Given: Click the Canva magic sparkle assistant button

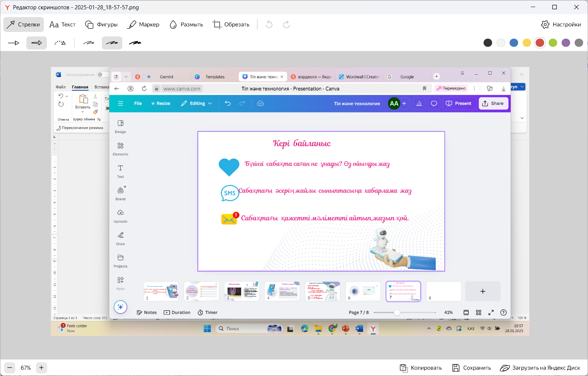Looking at the screenshot, I should point(120,307).
